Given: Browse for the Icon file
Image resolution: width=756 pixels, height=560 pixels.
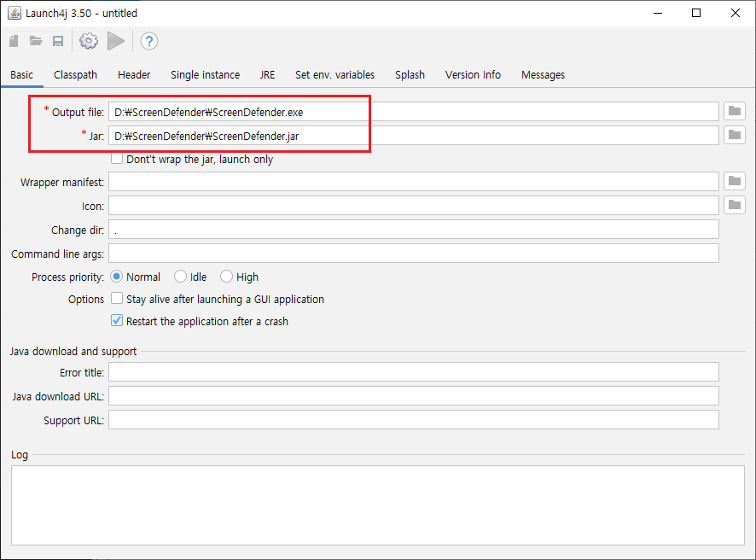Looking at the screenshot, I should tap(735, 205).
